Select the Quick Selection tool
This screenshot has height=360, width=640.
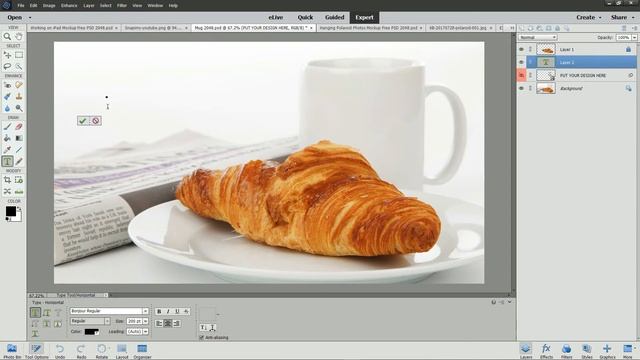click(19, 66)
